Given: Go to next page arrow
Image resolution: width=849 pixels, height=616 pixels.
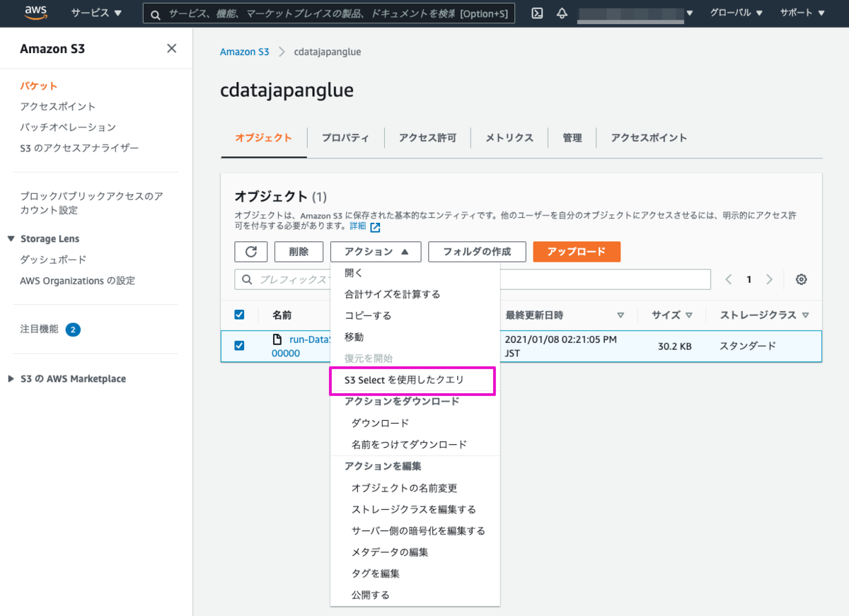Looking at the screenshot, I should pyautogui.click(x=769, y=279).
